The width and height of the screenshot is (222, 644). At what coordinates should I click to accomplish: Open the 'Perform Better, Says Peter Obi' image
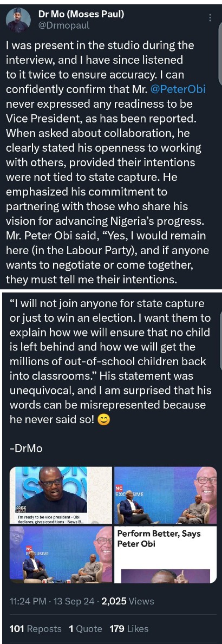[165, 555]
